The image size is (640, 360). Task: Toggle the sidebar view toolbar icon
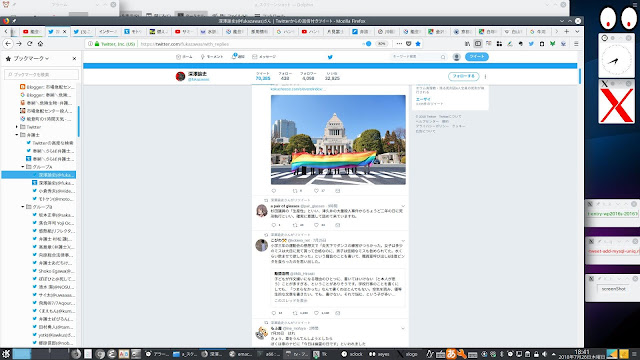478,44
